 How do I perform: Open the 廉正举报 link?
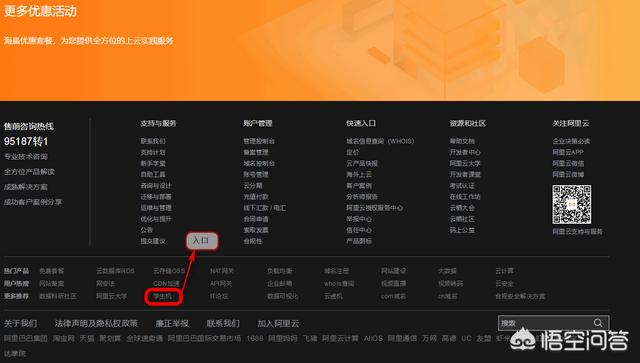point(172,323)
